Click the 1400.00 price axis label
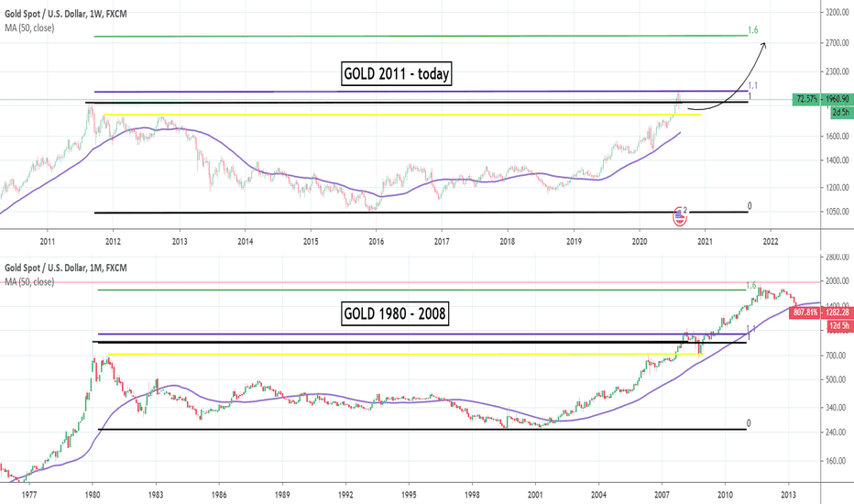Screen dimensions: 854x504 (x=837, y=160)
